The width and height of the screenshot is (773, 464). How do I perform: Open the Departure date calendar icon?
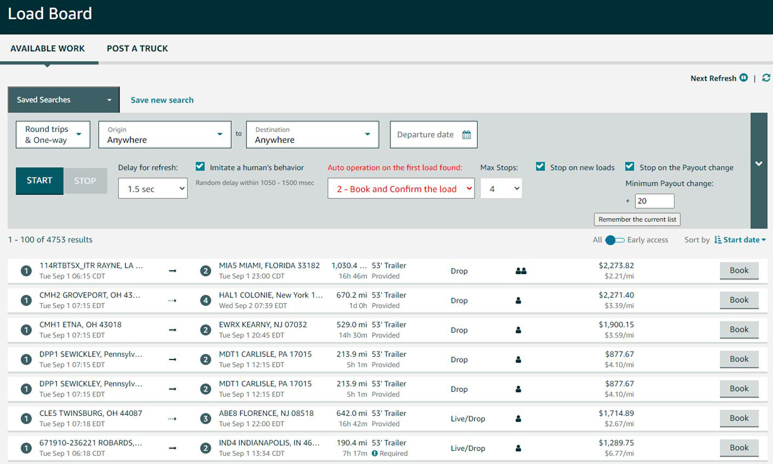[466, 135]
